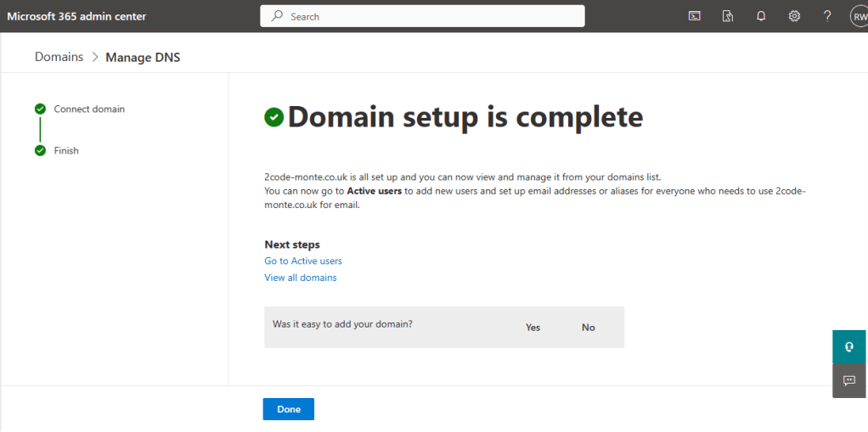Open the notifications bell
This screenshot has height=432, width=868.
761,16
